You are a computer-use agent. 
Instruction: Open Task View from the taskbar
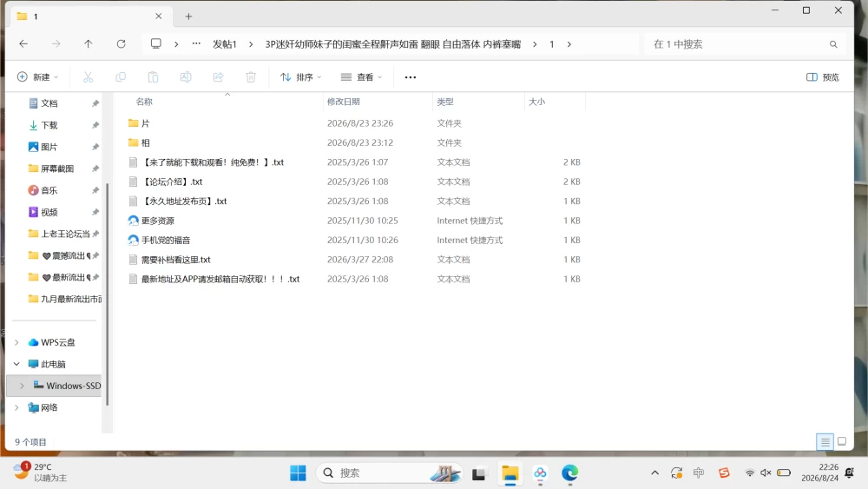pyautogui.click(x=479, y=473)
